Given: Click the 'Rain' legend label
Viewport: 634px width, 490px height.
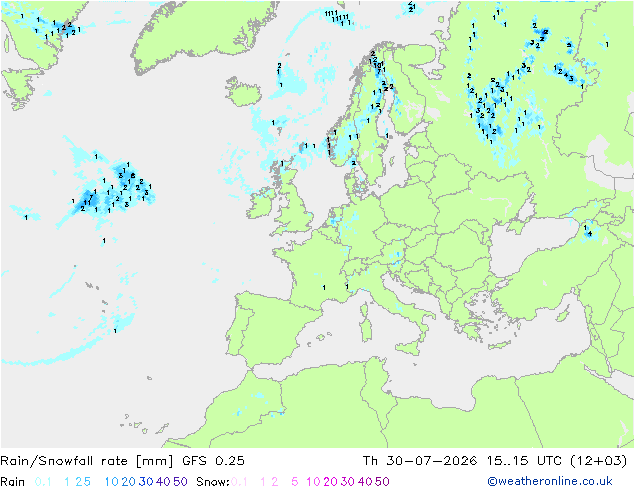Looking at the screenshot, I should pyautogui.click(x=13, y=482).
